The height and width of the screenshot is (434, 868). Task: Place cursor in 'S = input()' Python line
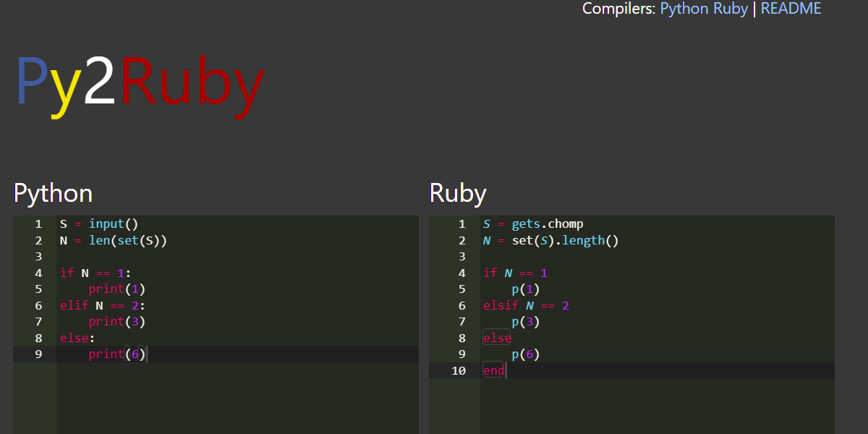pos(99,224)
